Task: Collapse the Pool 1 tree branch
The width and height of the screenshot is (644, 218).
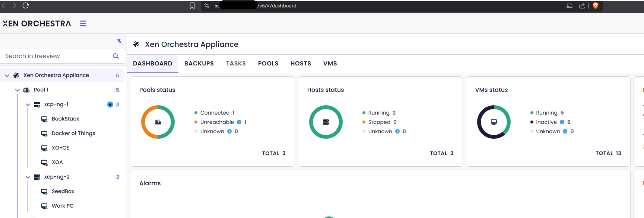Action: coord(18,90)
